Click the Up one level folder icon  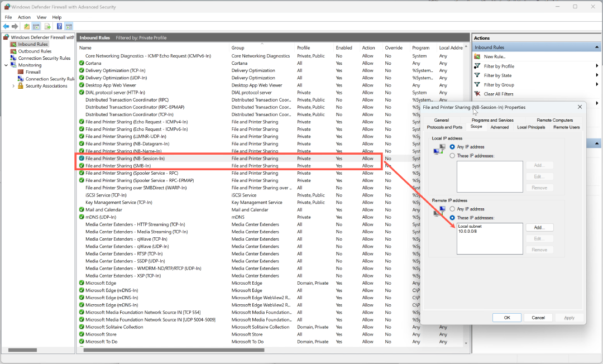point(26,26)
